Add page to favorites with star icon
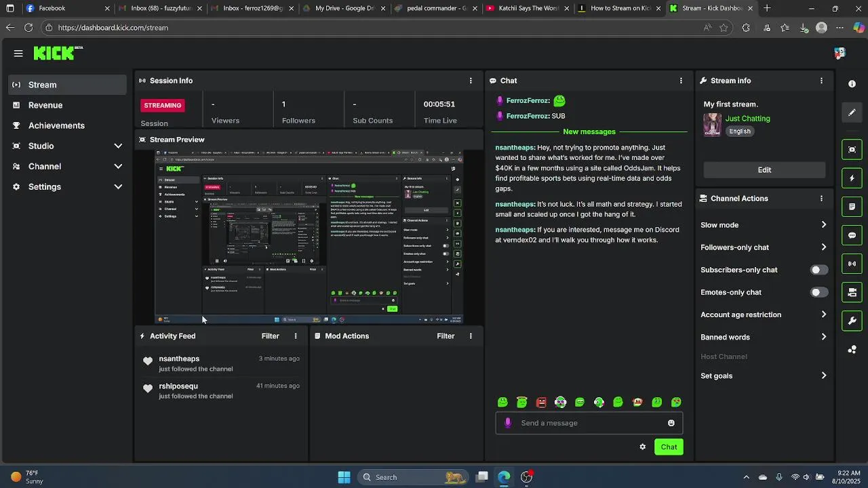 [724, 28]
